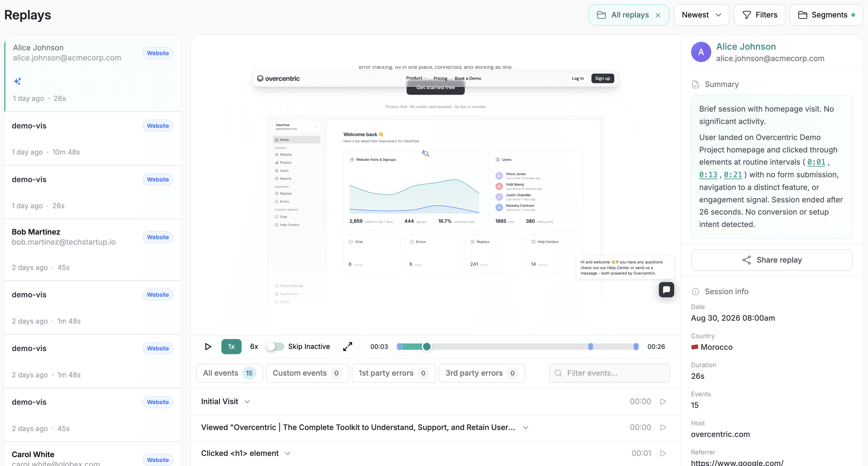This screenshot has height=466, width=868.
Task: Jump to 0:13 timestamp in summary
Action: pos(708,175)
